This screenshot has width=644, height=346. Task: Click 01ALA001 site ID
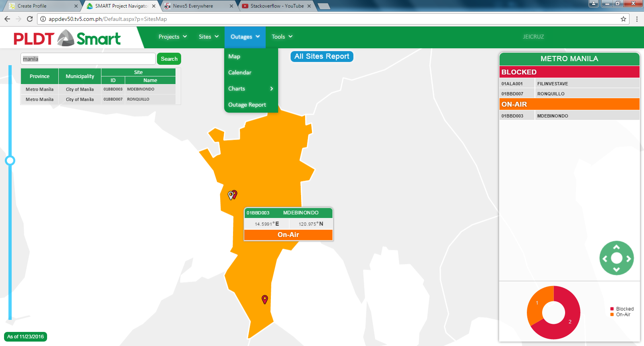tap(512, 84)
